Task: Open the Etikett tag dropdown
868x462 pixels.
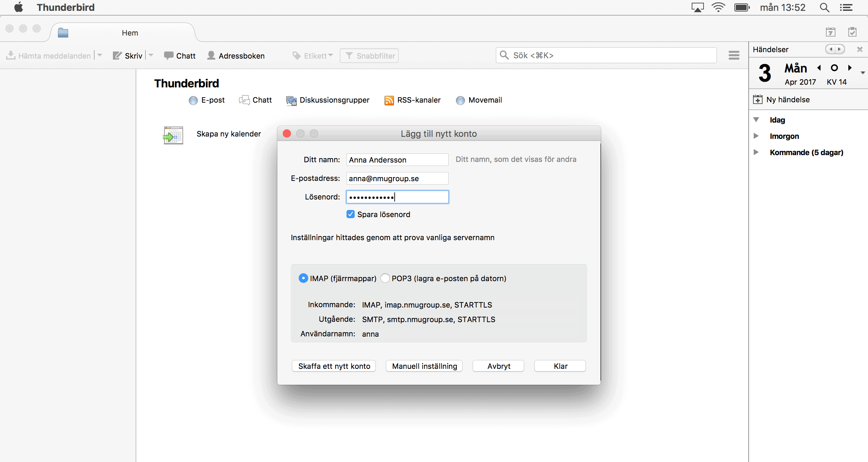Action: pyautogui.click(x=313, y=56)
